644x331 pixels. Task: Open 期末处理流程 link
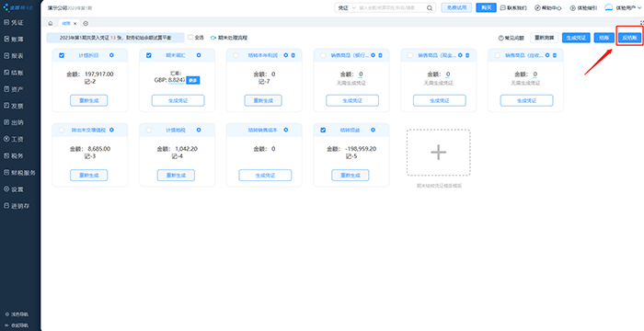point(229,38)
